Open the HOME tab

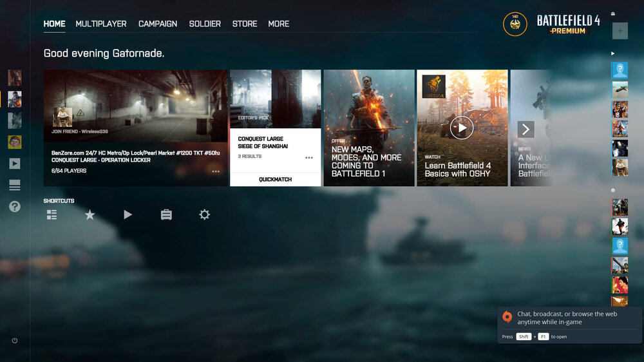pyautogui.click(x=54, y=24)
